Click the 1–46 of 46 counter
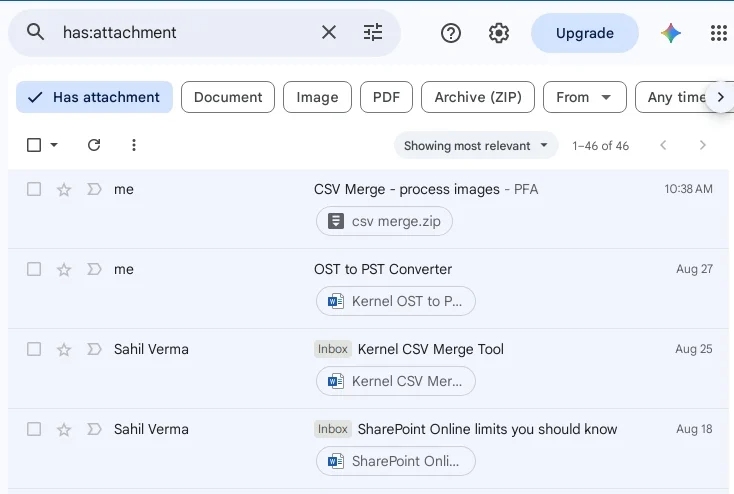The image size is (734, 494). click(601, 146)
